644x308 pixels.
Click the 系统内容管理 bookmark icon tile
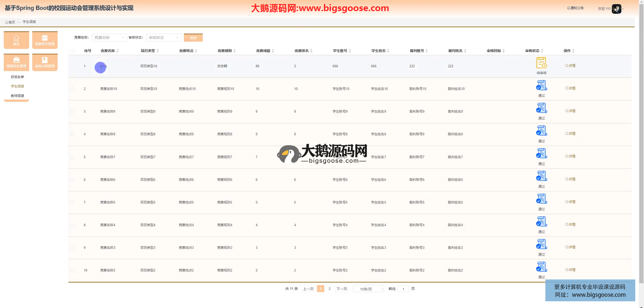pyautogui.click(x=45, y=62)
